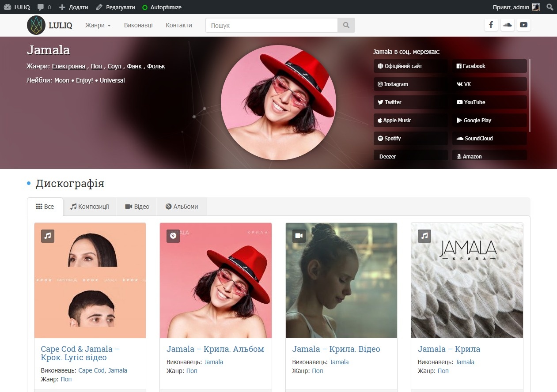Open the ballerina video thumbnail
The image size is (557, 392).
[x=341, y=280]
